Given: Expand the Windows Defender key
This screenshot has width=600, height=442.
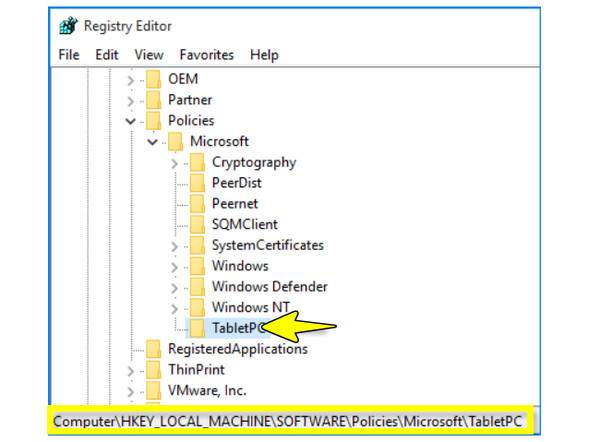Looking at the screenshot, I should pos(174,287).
